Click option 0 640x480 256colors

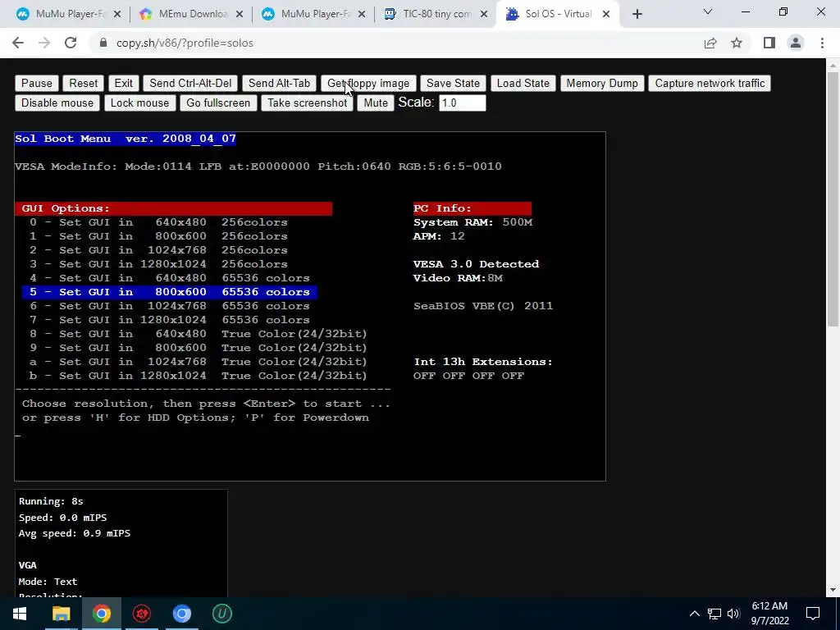tap(158, 222)
